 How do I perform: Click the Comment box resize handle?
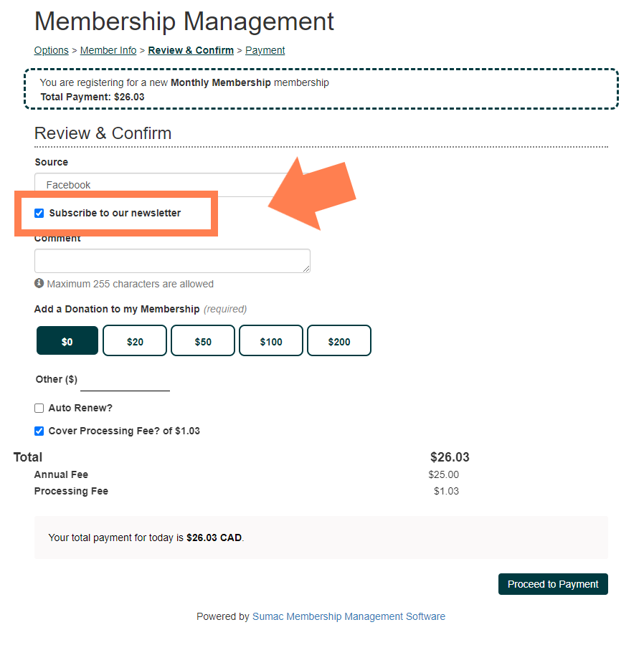(306, 269)
